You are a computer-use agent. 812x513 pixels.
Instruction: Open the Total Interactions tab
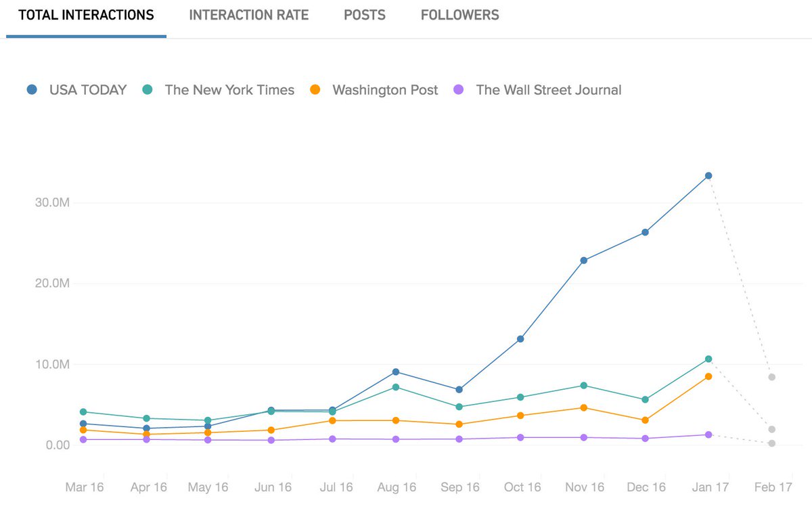point(86,15)
